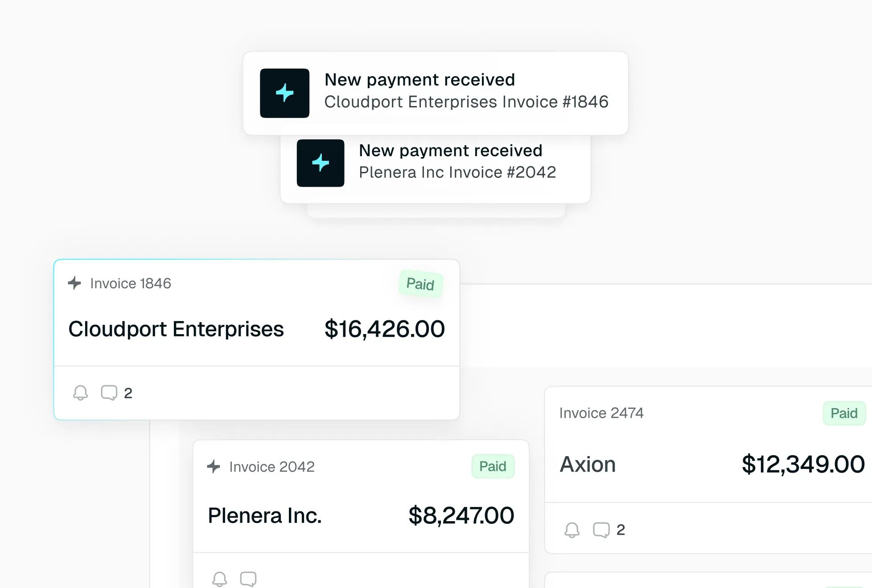Image resolution: width=872 pixels, height=588 pixels.
Task: Click sparkle icon in Plenera payment notification
Action: click(x=321, y=163)
